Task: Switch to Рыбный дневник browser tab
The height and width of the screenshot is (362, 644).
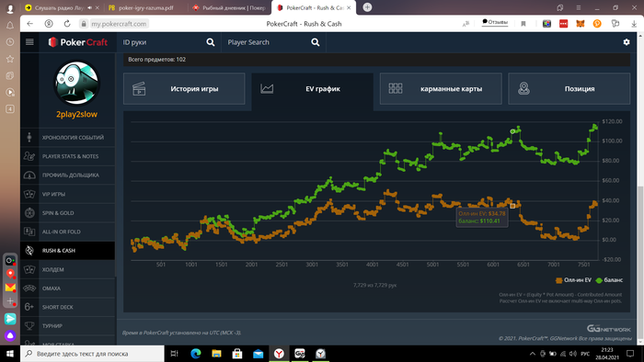Action: pos(229,7)
